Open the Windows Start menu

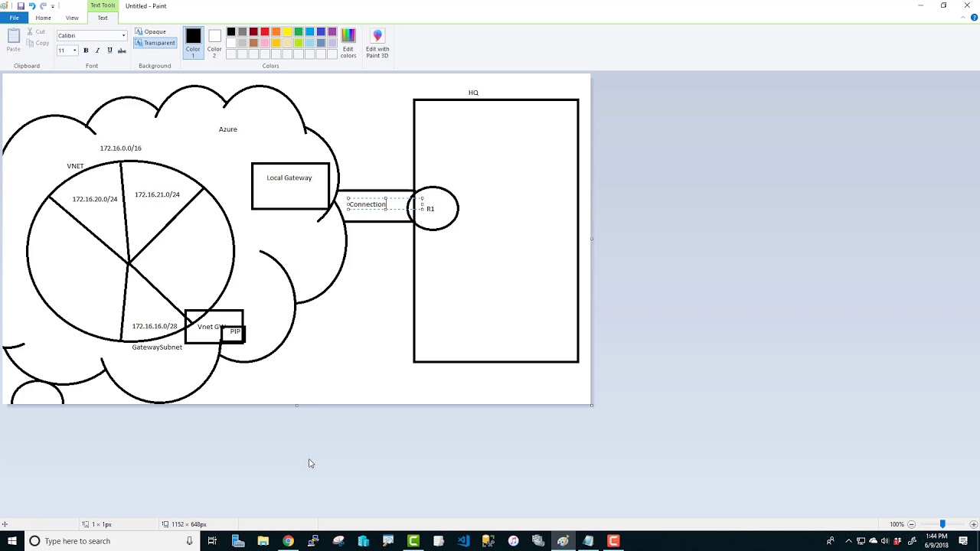(x=11, y=541)
